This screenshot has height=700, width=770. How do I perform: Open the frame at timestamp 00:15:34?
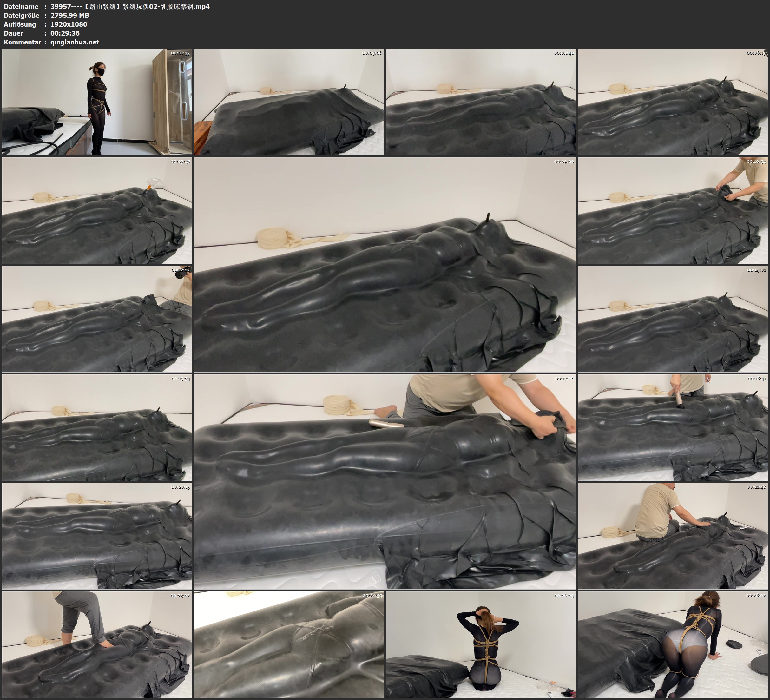[x=97, y=427]
